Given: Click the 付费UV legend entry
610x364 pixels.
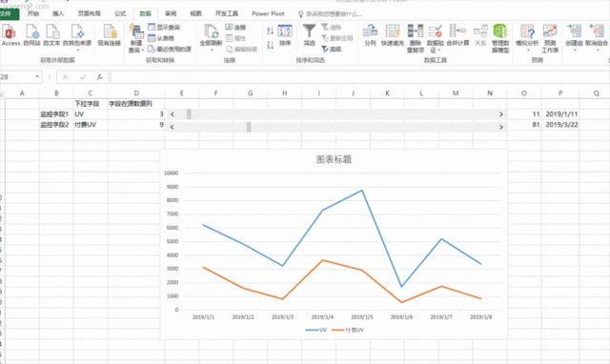Looking at the screenshot, I should click(x=348, y=330).
